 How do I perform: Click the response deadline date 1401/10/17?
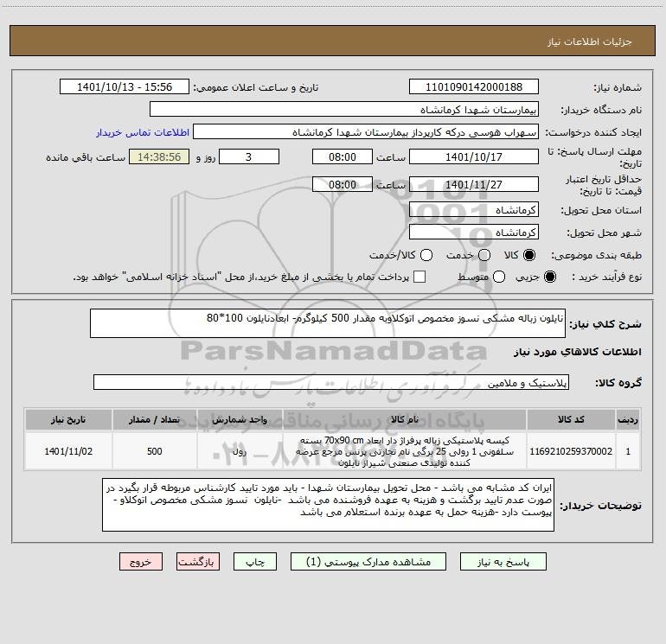pos(474,156)
